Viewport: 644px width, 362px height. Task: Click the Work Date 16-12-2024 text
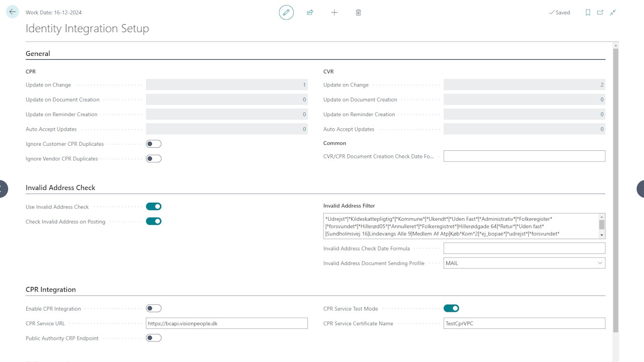point(54,13)
